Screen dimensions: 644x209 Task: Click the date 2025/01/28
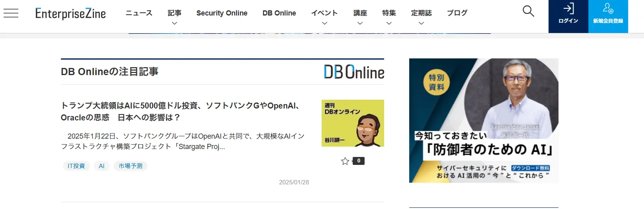pyautogui.click(x=294, y=182)
